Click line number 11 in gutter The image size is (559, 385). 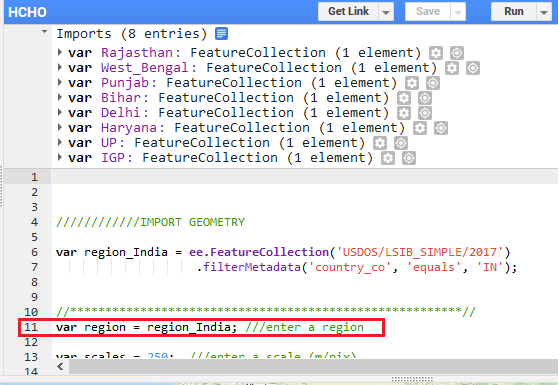[31, 327]
